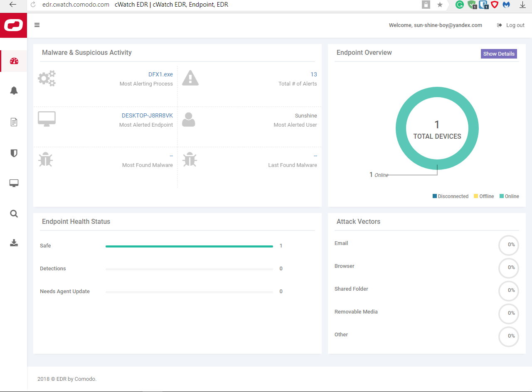Click the download agent icon in sidebar
Image resolution: width=532 pixels, height=392 pixels.
[x=14, y=243]
